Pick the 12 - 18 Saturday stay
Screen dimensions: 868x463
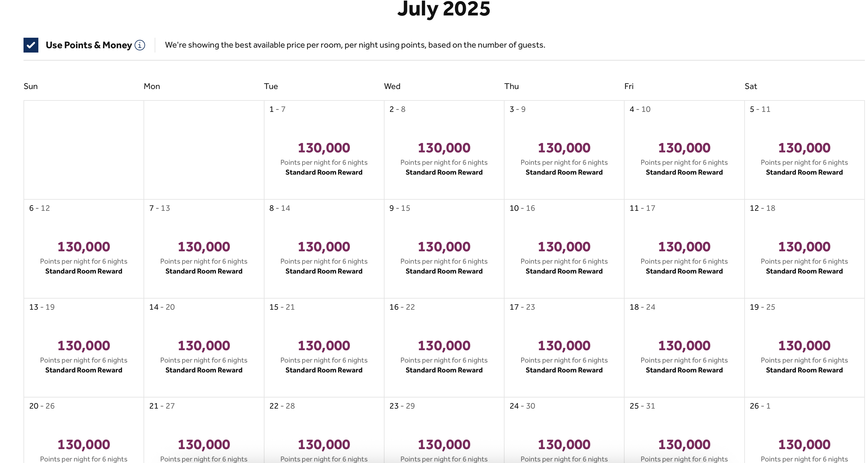(805, 249)
